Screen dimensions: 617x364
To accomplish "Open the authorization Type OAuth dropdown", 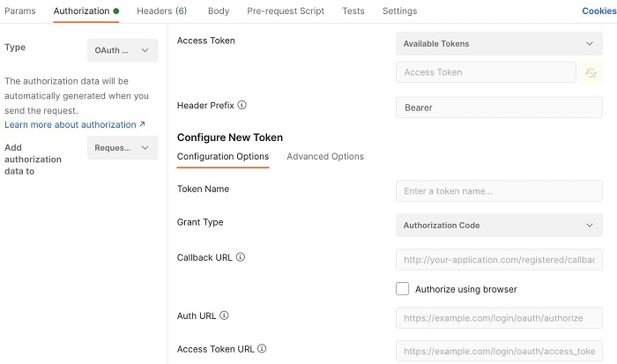I will (x=123, y=50).
